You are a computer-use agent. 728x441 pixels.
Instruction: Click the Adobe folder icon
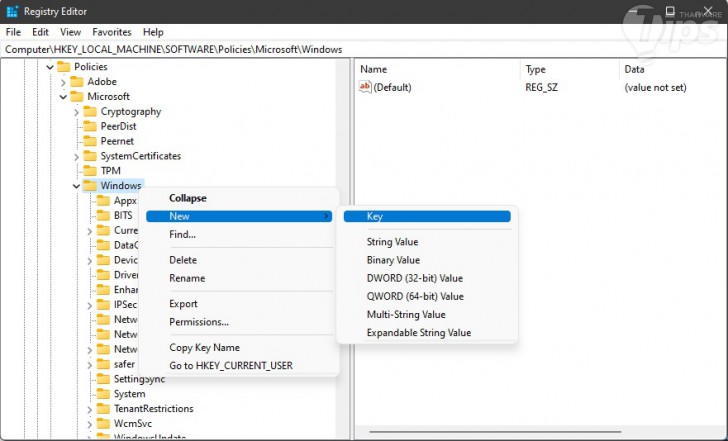[77, 82]
